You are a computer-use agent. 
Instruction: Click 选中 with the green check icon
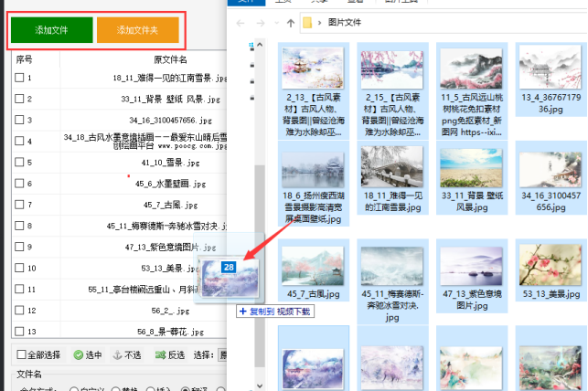tap(88, 355)
